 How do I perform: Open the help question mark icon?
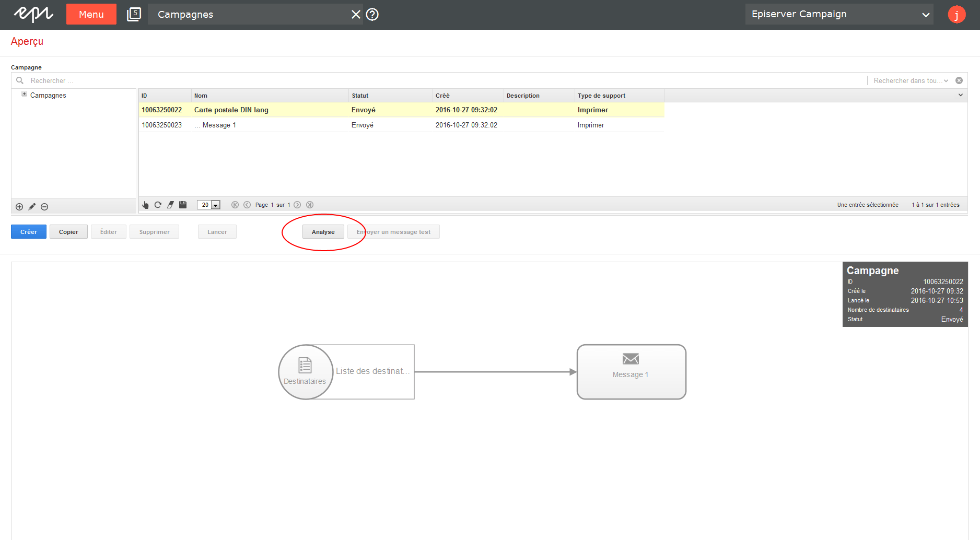point(372,14)
